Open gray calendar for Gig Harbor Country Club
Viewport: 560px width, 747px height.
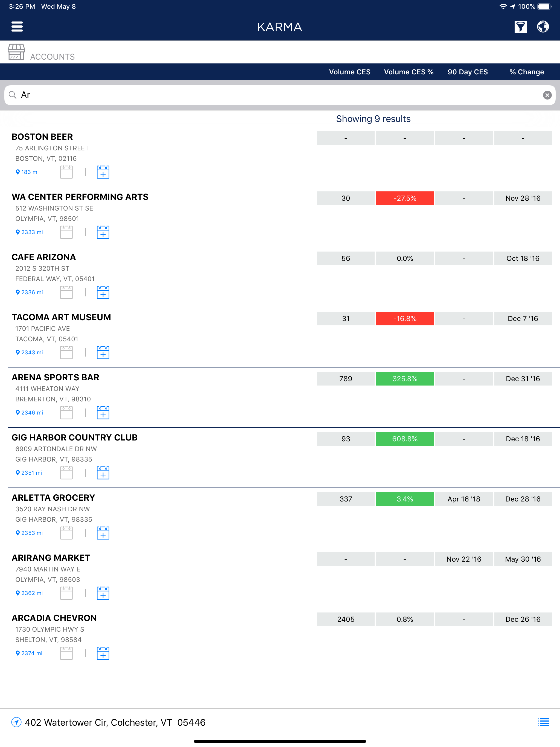66,472
